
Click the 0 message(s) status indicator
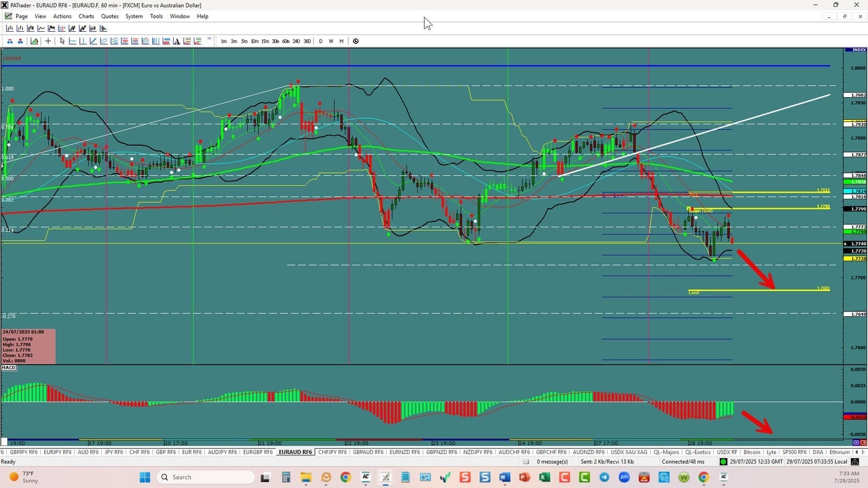[x=551, y=461]
